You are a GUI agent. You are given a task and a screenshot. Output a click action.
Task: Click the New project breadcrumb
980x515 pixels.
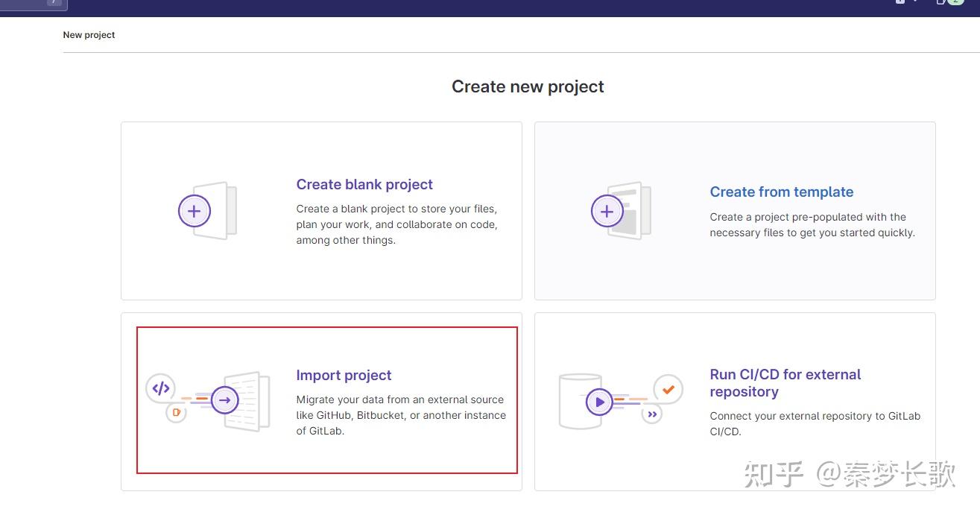(x=89, y=34)
